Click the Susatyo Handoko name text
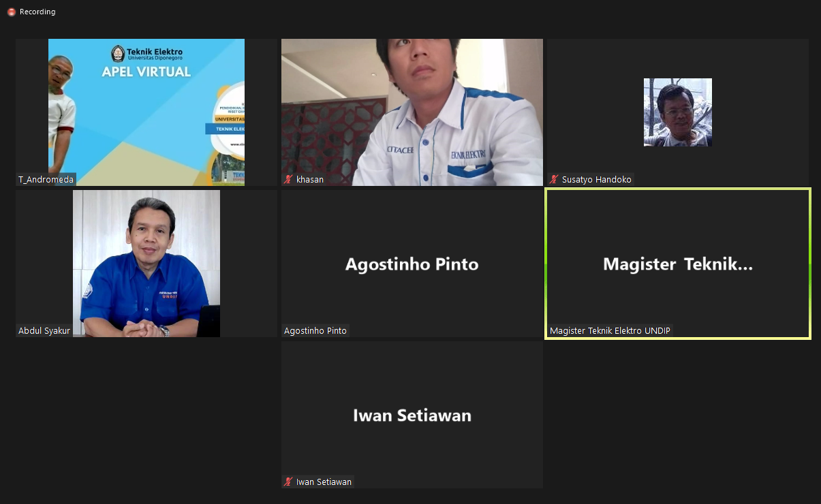The image size is (821, 504). (596, 180)
